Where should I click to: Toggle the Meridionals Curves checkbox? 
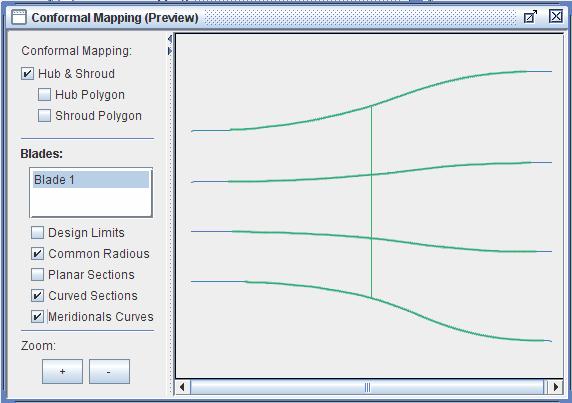click(37, 317)
